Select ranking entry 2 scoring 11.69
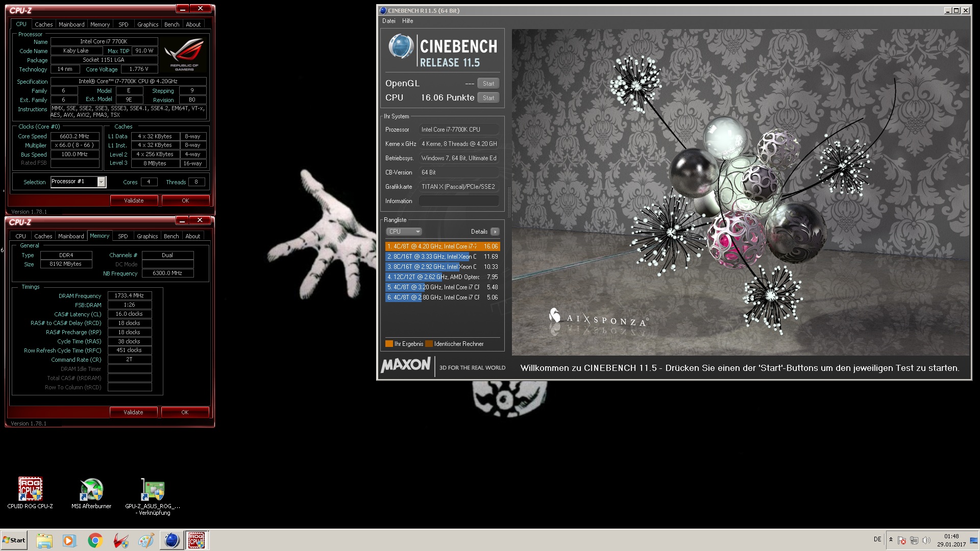The height and width of the screenshot is (551, 980). pyautogui.click(x=443, y=257)
